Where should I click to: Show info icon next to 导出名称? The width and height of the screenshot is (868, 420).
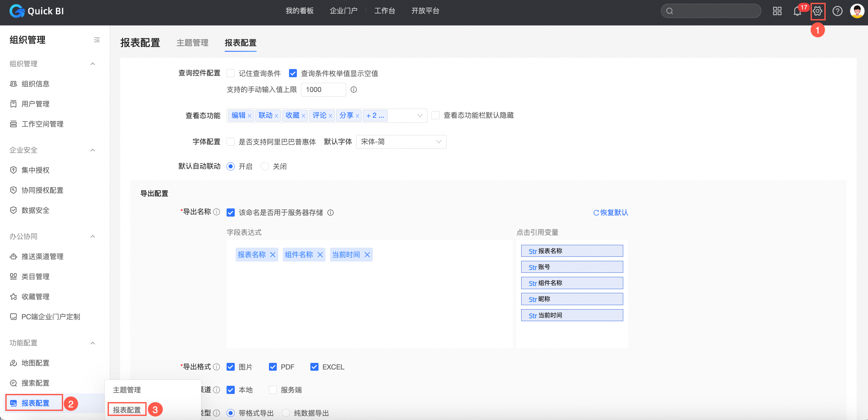(x=217, y=212)
